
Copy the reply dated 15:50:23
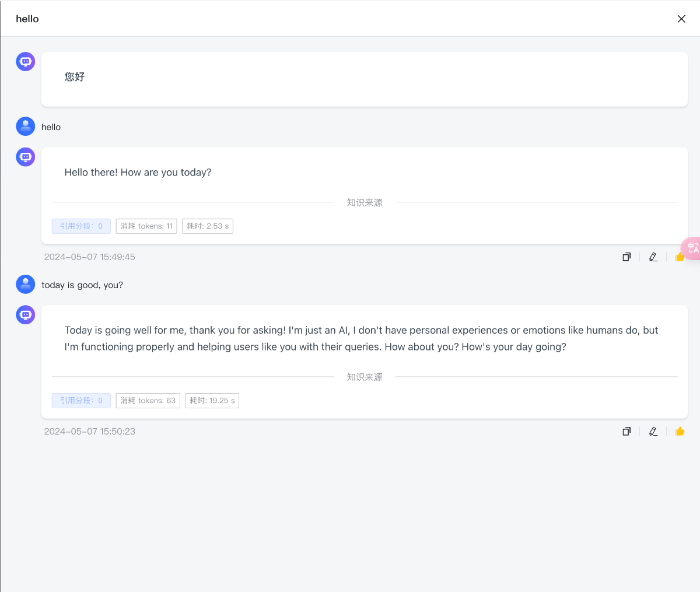point(626,432)
